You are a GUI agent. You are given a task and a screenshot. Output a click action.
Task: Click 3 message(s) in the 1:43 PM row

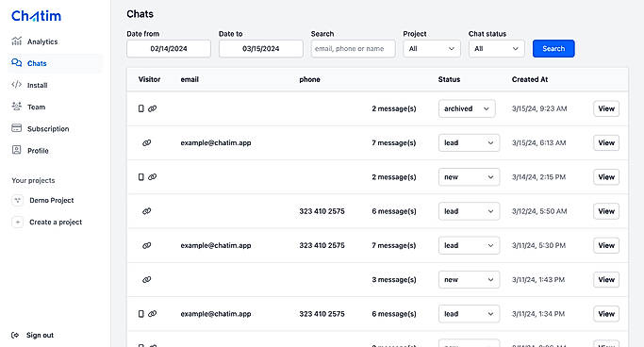[394, 280]
